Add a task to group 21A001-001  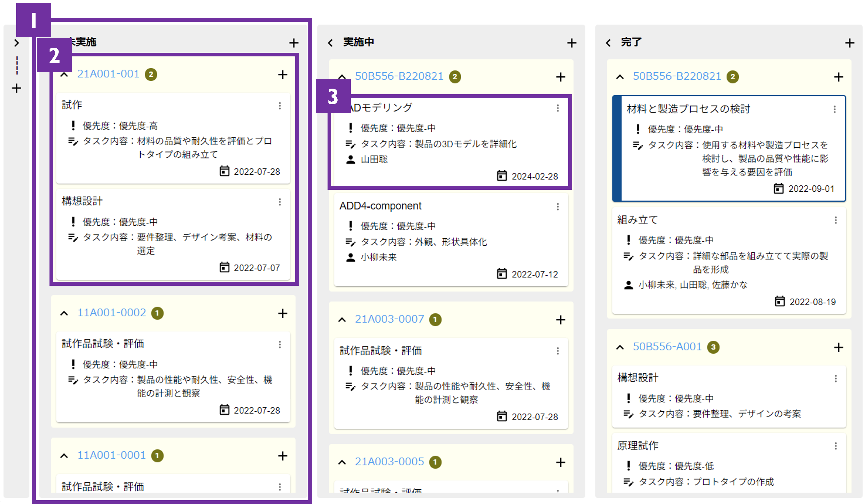coord(283,75)
